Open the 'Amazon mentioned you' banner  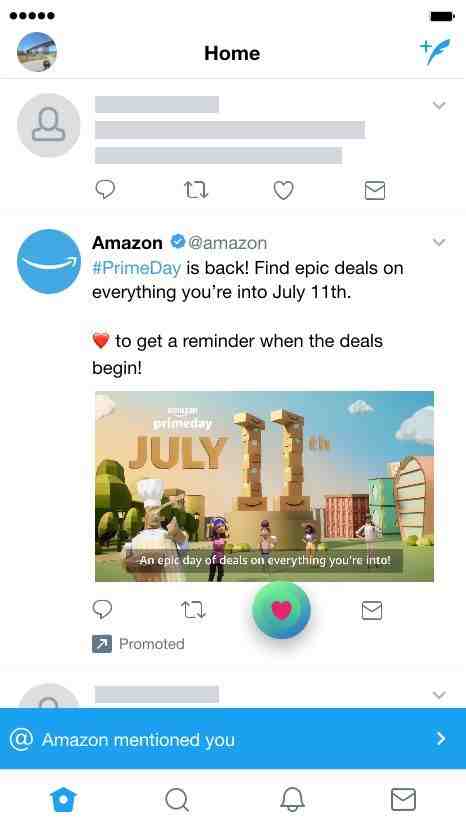tap(233, 739)
